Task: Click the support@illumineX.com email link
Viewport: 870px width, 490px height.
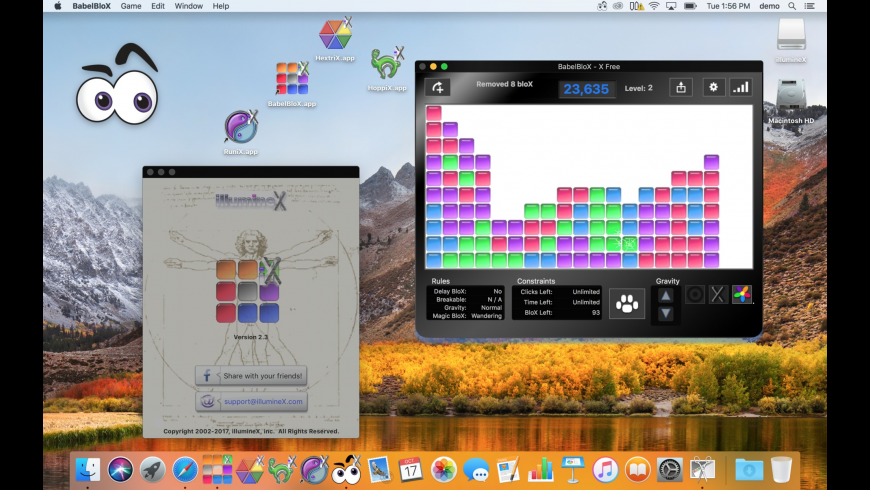Action: [251, 402]
